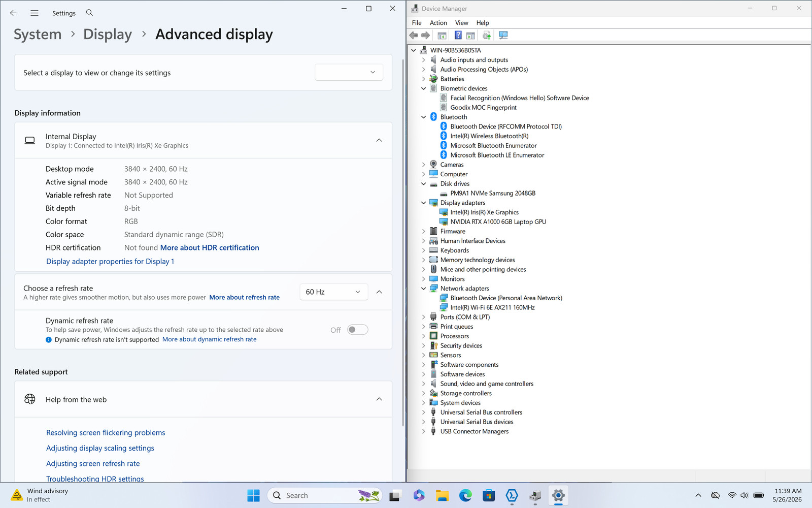
Task: Click the Update device driver toolbar icon
Action: 487,35
